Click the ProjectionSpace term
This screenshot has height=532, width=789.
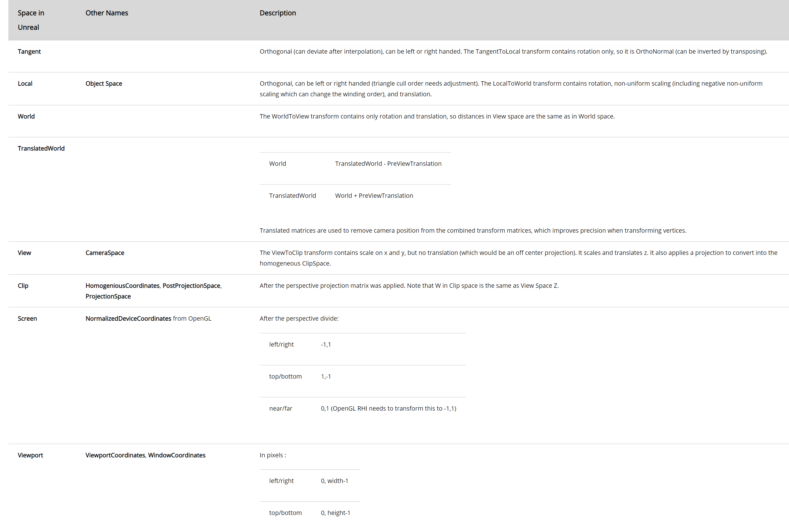pyautogui.click(x=108, y=296)
